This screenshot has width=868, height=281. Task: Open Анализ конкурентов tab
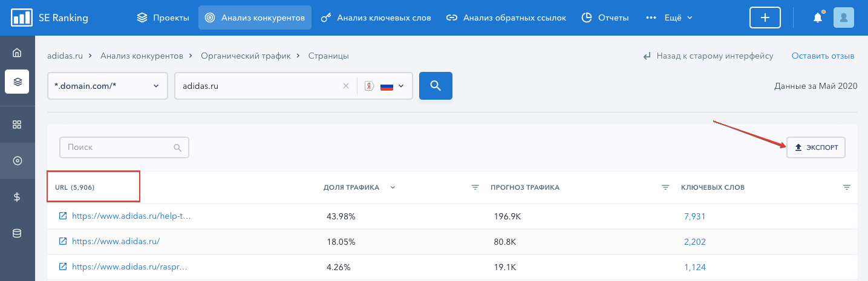tap(255, 18)
